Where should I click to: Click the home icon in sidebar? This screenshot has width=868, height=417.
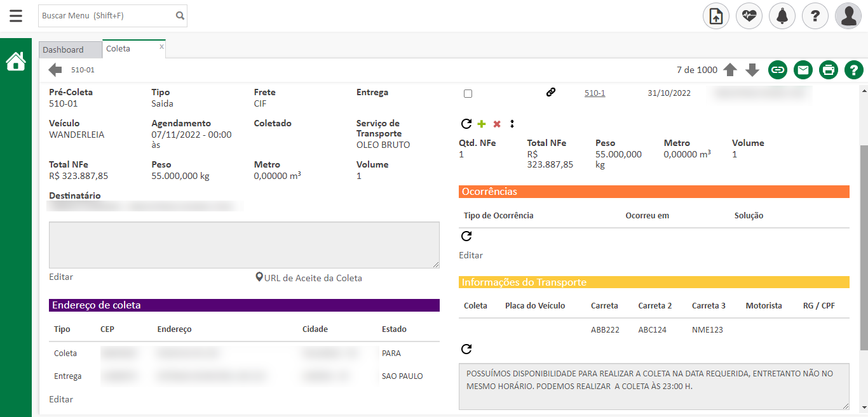pyautogui.click(x=16, y=62)
